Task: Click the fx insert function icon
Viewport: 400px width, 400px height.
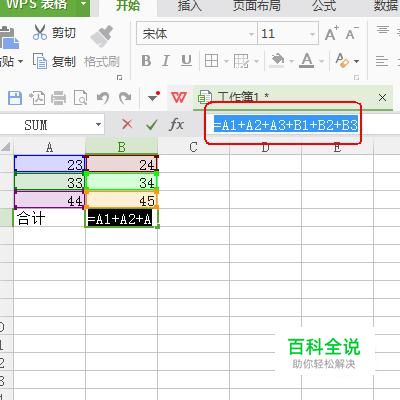Action: [x=176, y=125]
